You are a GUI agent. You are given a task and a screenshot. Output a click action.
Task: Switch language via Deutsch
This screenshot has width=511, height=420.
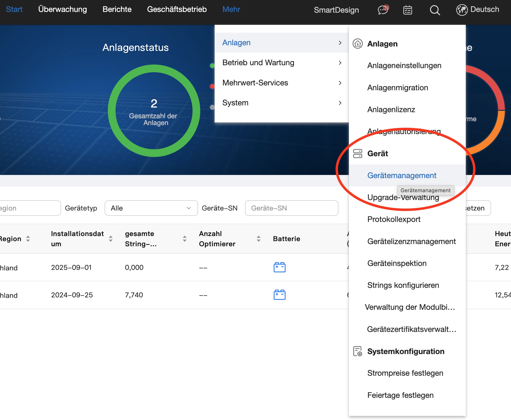(485, 9)
